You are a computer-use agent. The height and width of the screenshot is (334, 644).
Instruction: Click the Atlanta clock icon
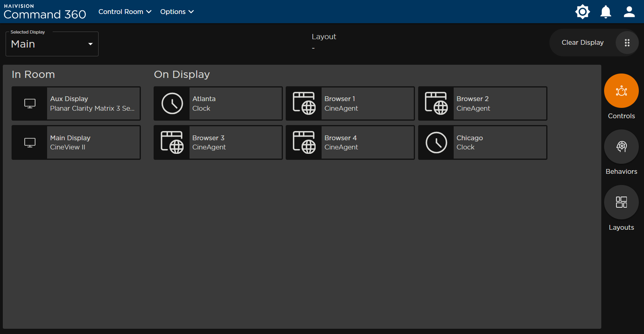(x=172, y=103)
